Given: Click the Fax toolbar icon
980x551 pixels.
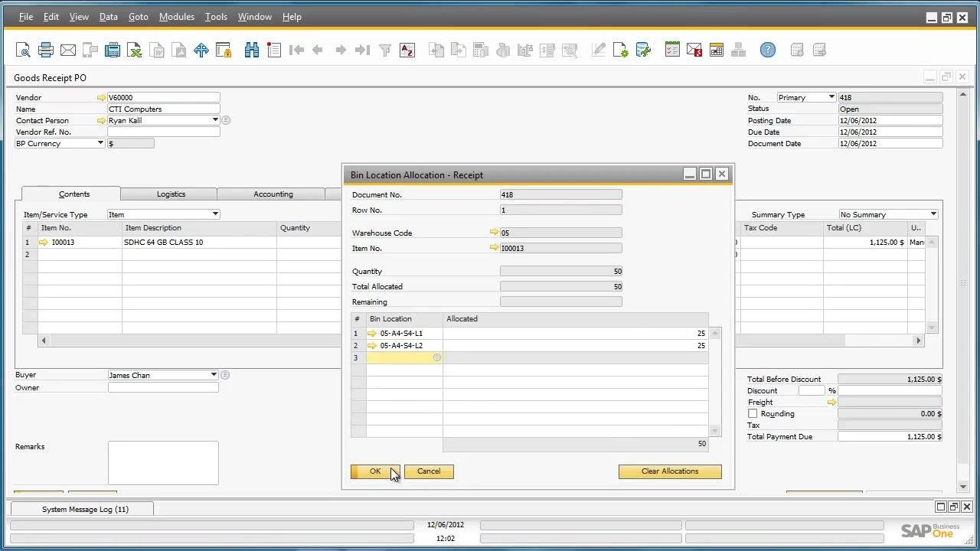Looking at the screenshot, I should tap(113, 51).
